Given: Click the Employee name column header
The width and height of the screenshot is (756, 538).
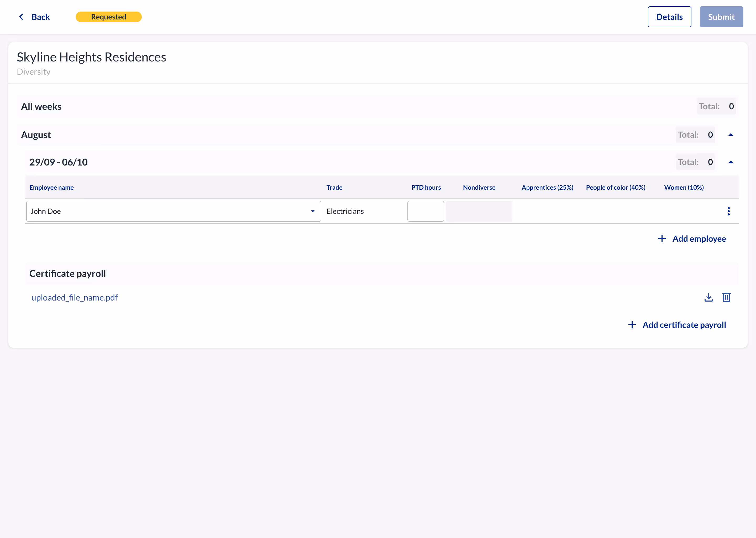Looking at the screenshot, I should click(52, 187).
